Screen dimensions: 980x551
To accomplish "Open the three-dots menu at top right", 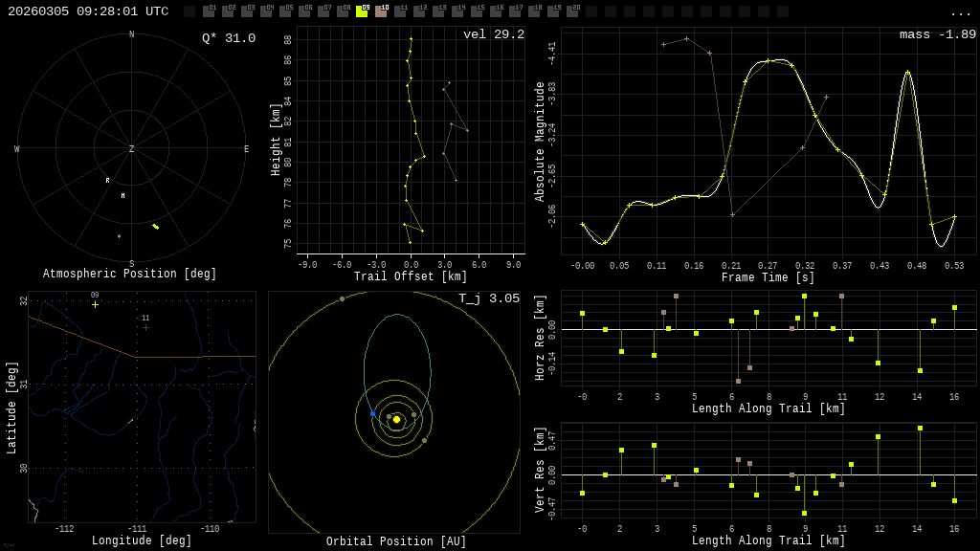I will pyautogui.click(x=960, y=13).
